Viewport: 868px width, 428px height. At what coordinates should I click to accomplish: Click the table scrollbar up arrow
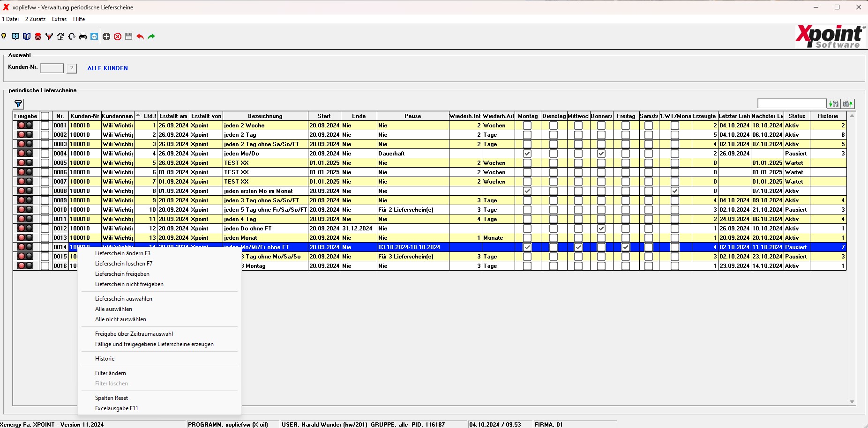[852, 116]
